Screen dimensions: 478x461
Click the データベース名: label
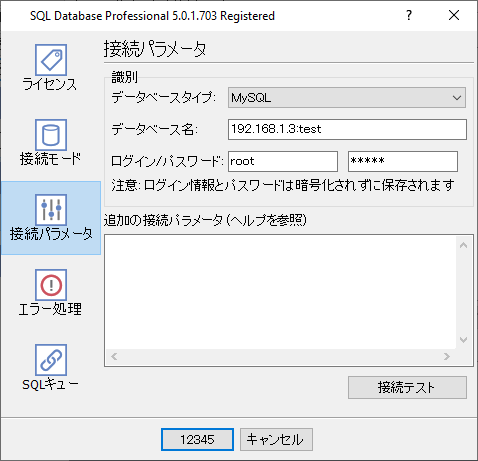coord(154,129)
